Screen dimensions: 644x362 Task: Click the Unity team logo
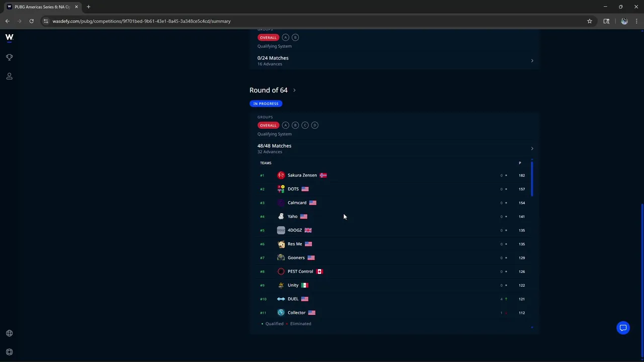281,285
